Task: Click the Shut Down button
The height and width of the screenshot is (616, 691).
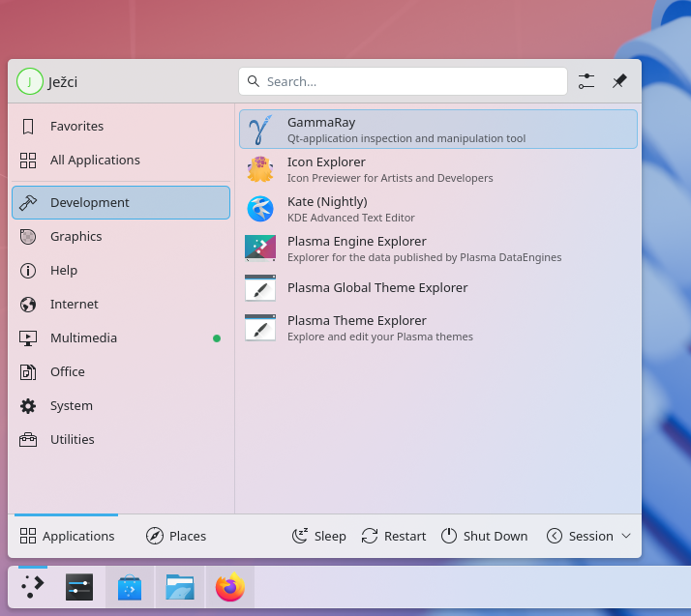Action: tap(484, 536)
